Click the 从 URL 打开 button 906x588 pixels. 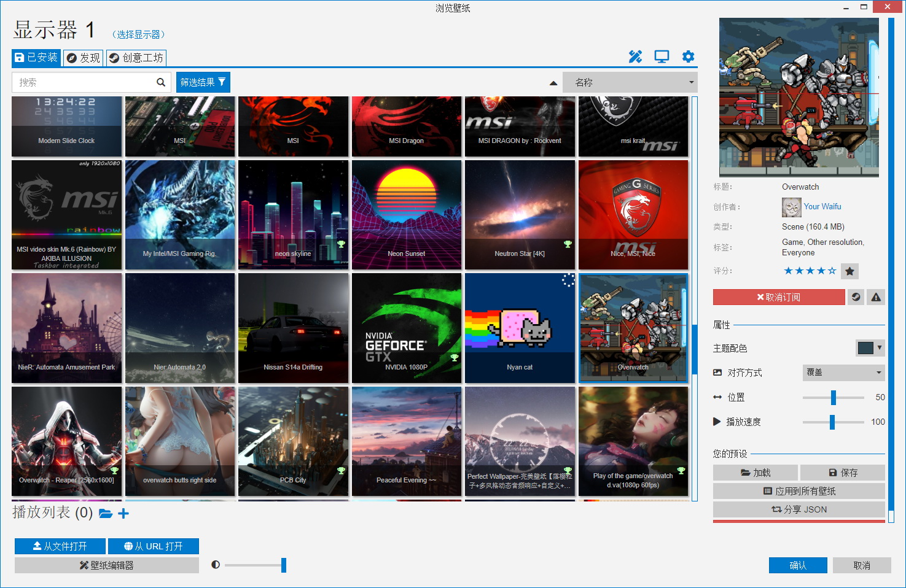coord(154,546)
